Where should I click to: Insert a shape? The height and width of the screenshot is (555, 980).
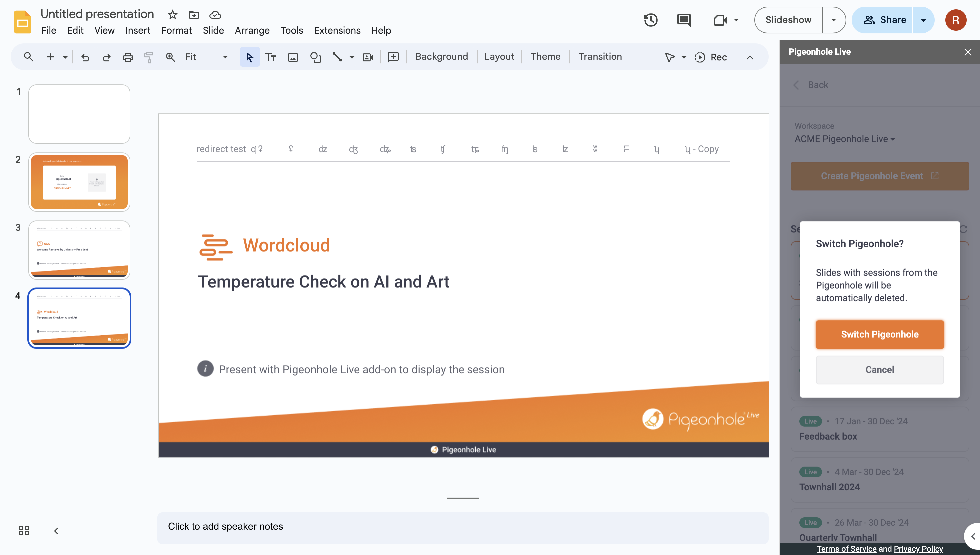pos(315,57)
